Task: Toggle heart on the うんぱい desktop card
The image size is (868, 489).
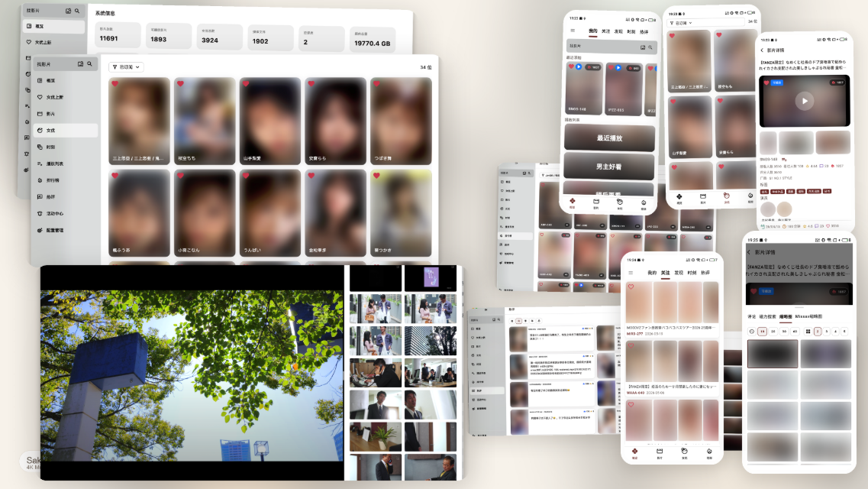Action: coord(246,176)
